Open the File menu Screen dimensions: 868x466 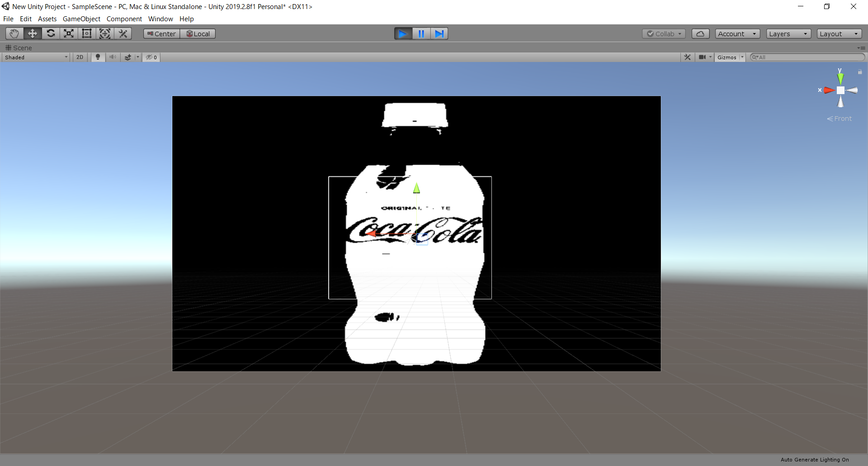click(8, 19)
